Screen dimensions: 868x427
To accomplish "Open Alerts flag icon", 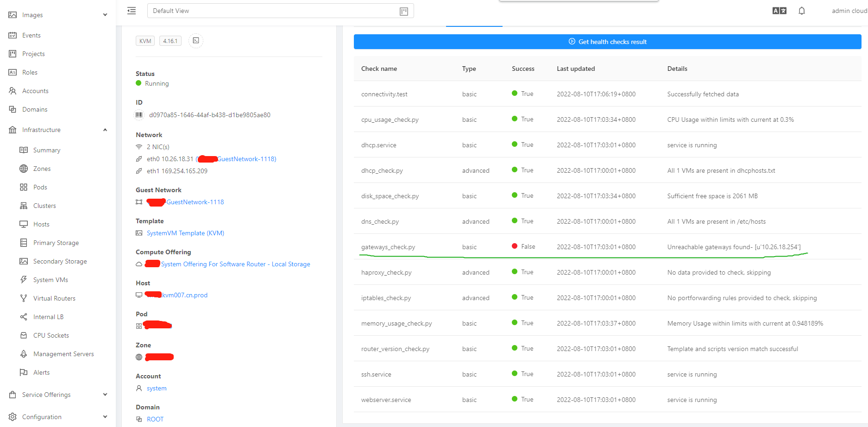I will pyautogui.click(x=24, y=372).
